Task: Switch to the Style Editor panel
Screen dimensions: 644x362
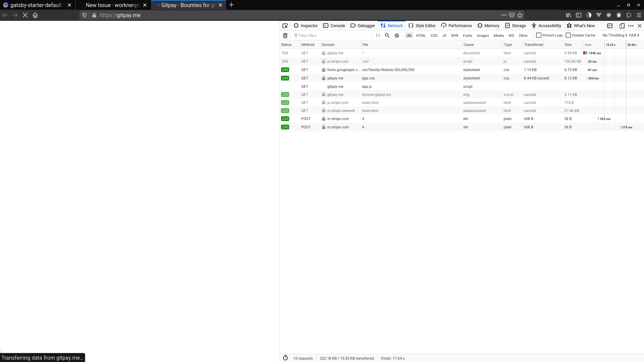Action: point(422,26)
